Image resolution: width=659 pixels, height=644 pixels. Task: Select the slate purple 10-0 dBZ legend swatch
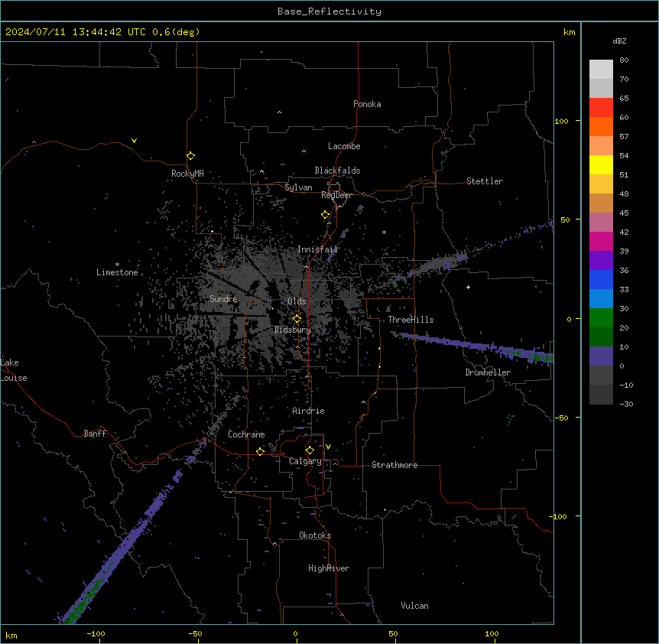point(601,356)
